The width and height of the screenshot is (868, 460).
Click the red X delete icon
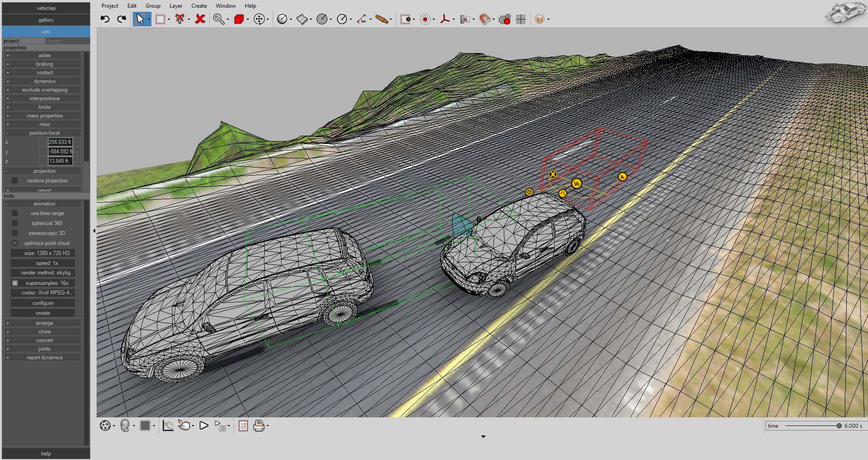coord(200,19)
